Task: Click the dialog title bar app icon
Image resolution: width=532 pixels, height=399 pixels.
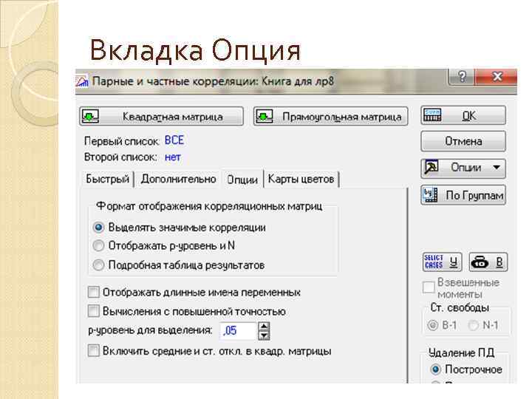Action: pos(82,81)
